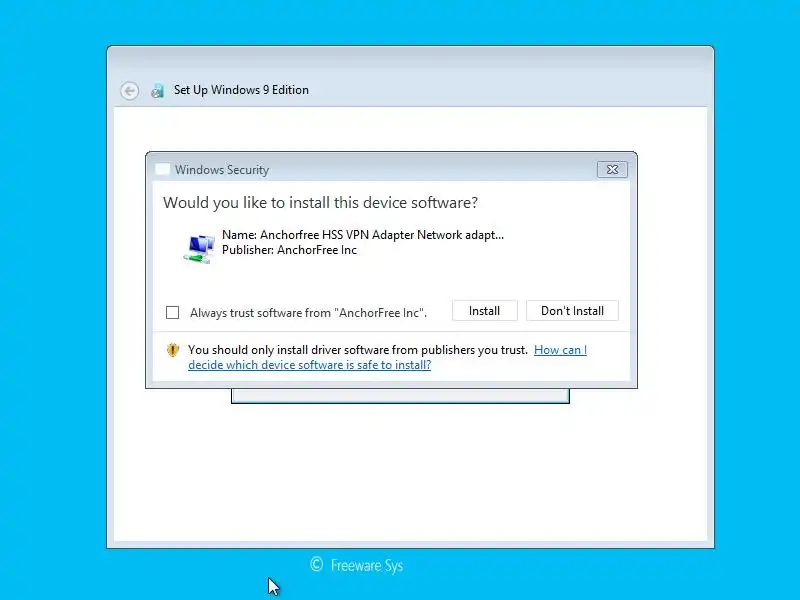Click the network adapter device icon
Image resolution: width=800 pixels, height=600 pixels.
pos(199,248)
